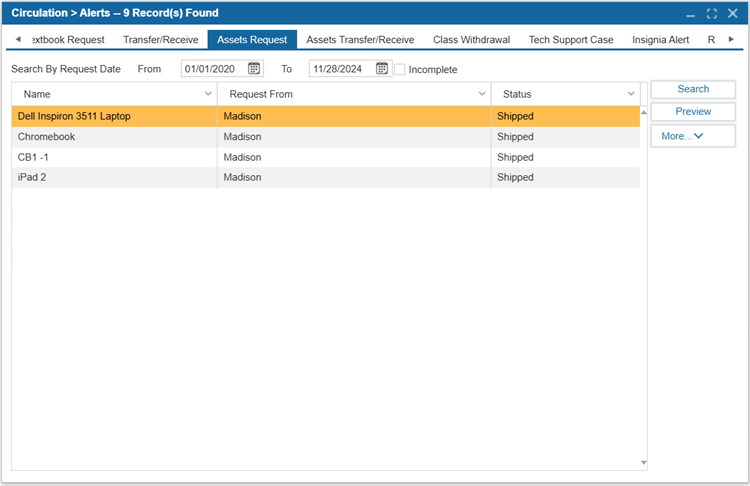The height and width of the screenshot is (486, 750).
Task: Click Madison in the Chromebook row
Action: [242, 137]
